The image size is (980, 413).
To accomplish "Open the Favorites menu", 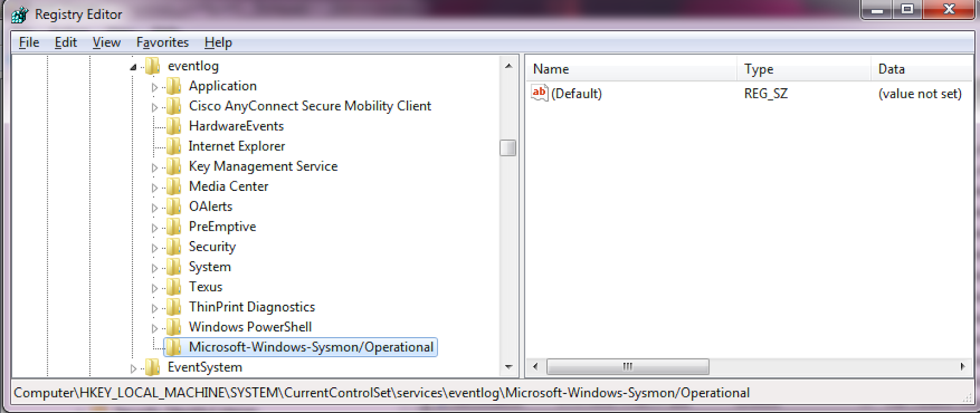I will (x=162, y=42).
